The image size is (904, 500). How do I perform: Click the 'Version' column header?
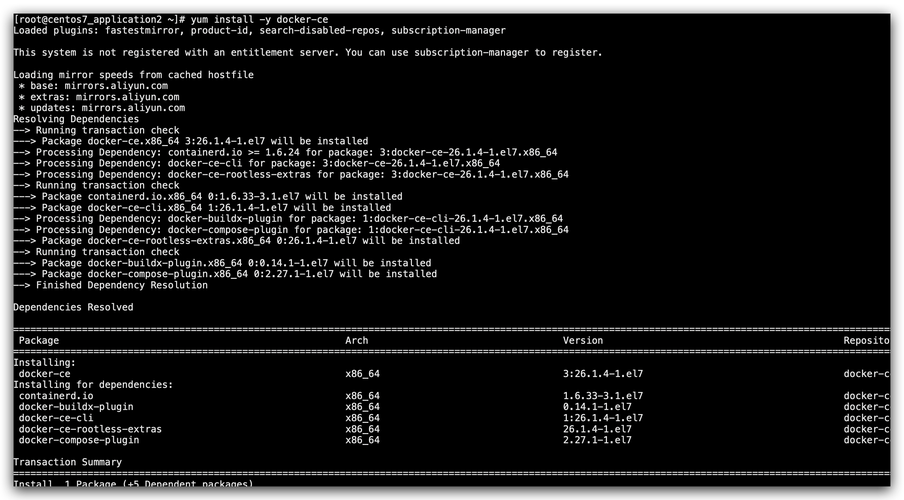point(583,341)
